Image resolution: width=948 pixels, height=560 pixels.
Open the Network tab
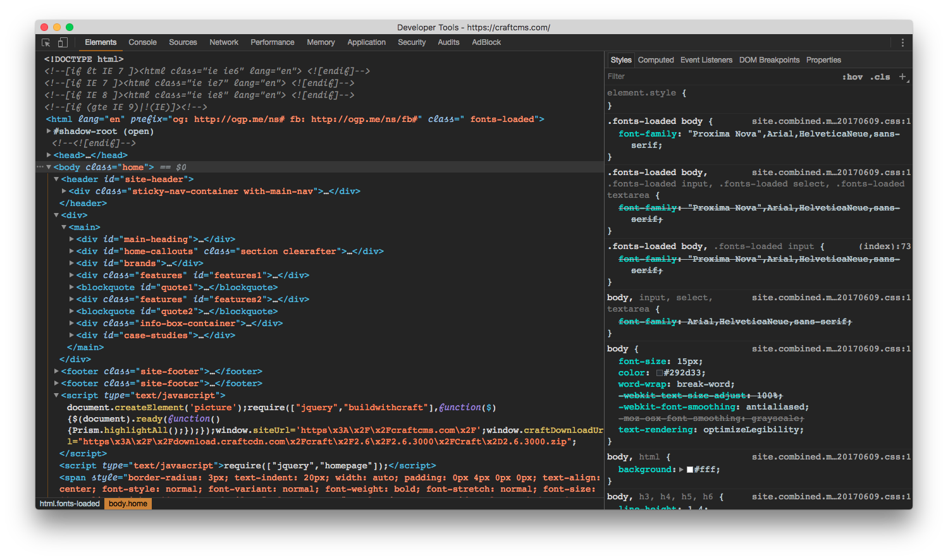(224, 42)
